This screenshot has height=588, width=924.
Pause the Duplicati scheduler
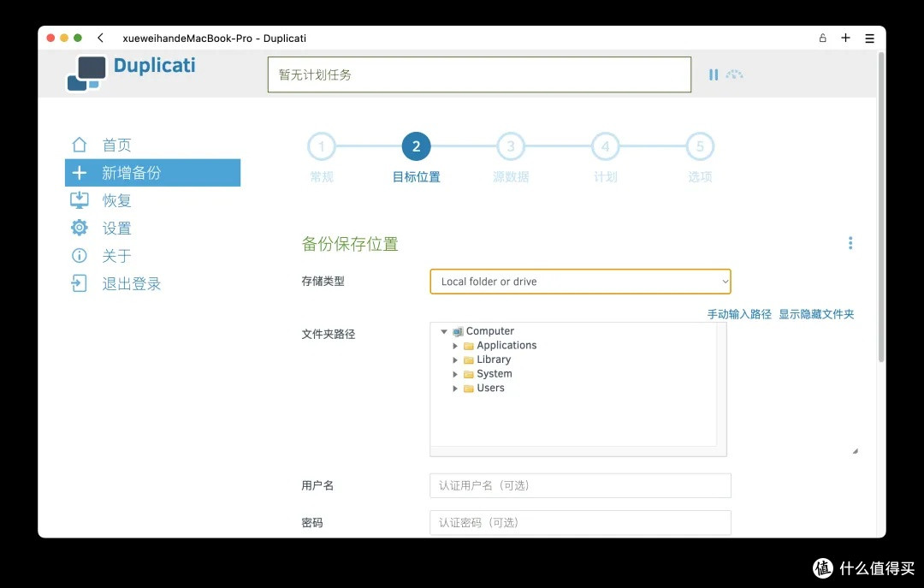pyautogui.click(x=713, y=75)
